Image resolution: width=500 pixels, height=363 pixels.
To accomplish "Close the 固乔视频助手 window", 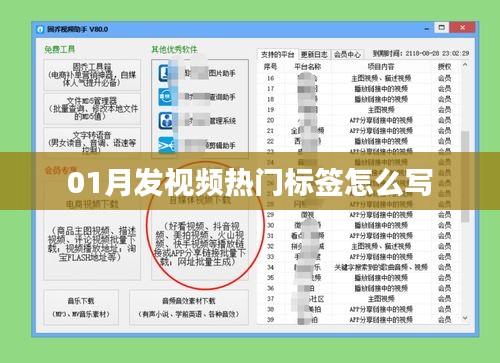I will pos(462,28).
